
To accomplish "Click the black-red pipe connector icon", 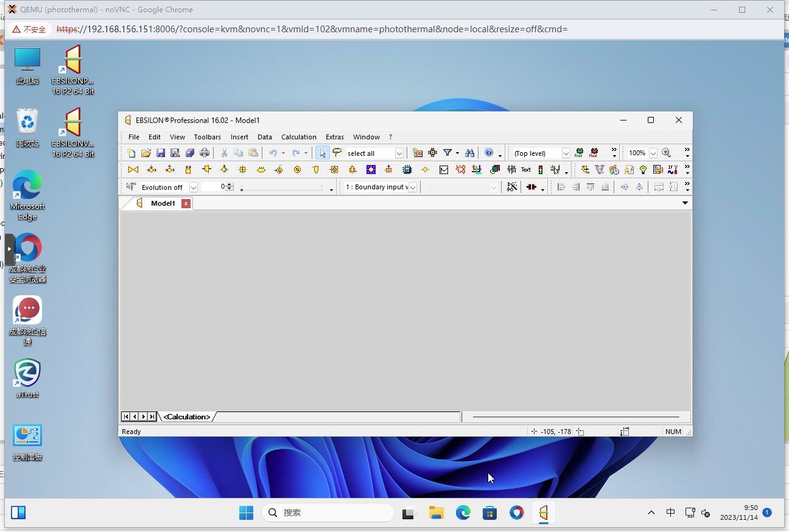I will point(531,187).
